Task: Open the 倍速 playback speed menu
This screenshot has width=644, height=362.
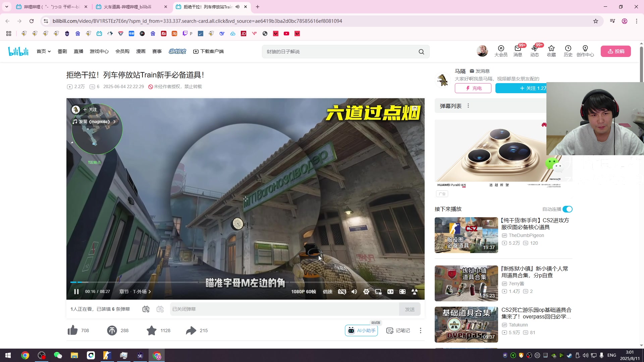Action: coord(328,292)
